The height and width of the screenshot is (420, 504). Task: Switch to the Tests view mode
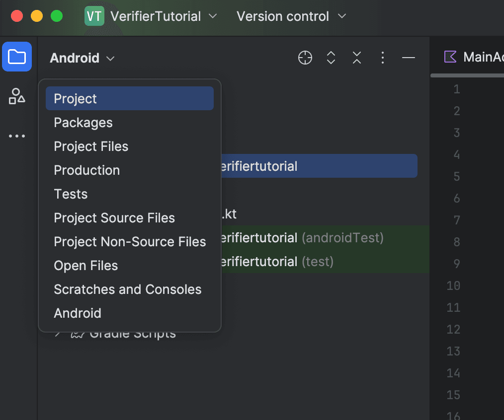point(71,194)
